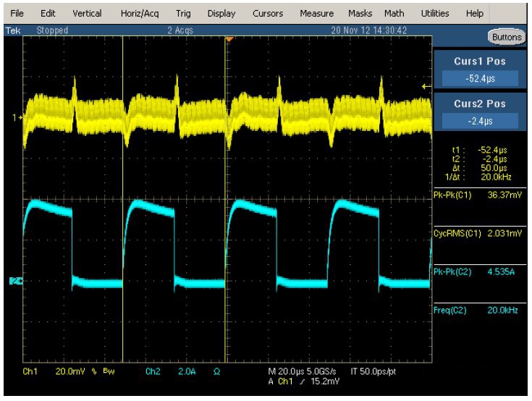This screenshot has height=401, width=532.
Task: Open the Measure menu
Action: pyautogui.click(x=316, y=13)
